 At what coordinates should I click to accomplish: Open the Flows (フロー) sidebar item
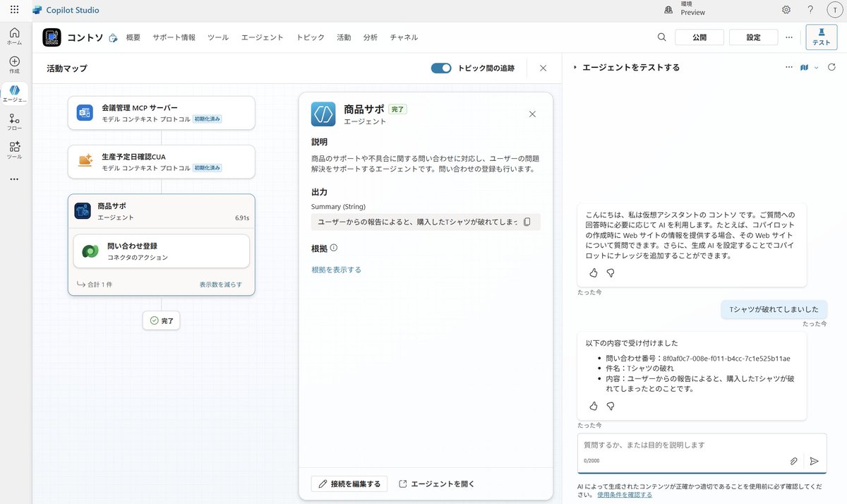point(14,122)
